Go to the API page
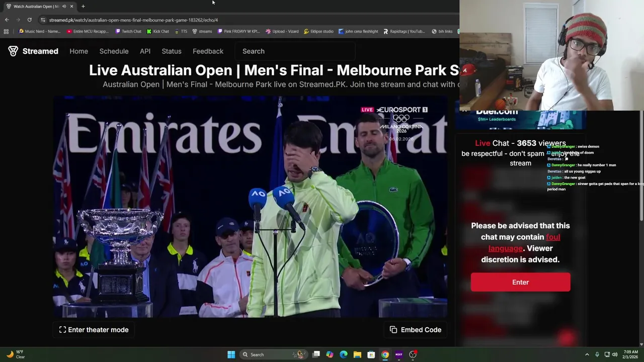The image size is (644, 362). pos(145,51)
